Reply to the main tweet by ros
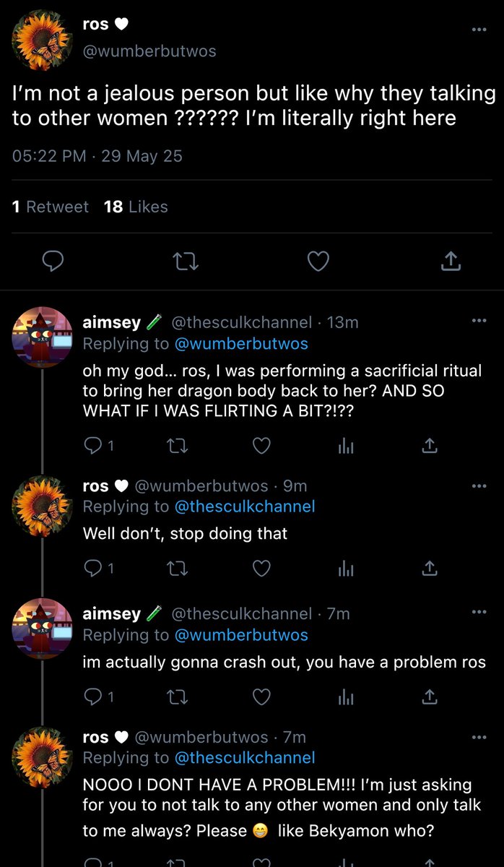 (53, 261)
